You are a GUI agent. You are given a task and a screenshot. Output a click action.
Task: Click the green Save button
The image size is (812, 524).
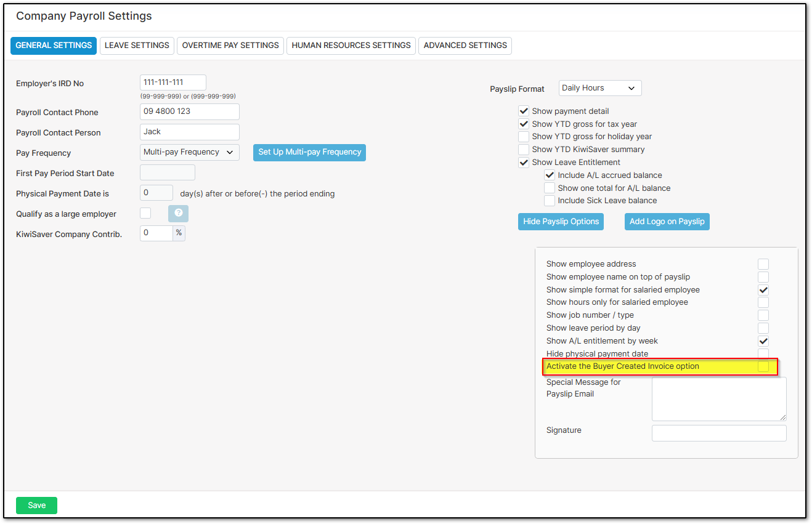(x=36, y=506)
